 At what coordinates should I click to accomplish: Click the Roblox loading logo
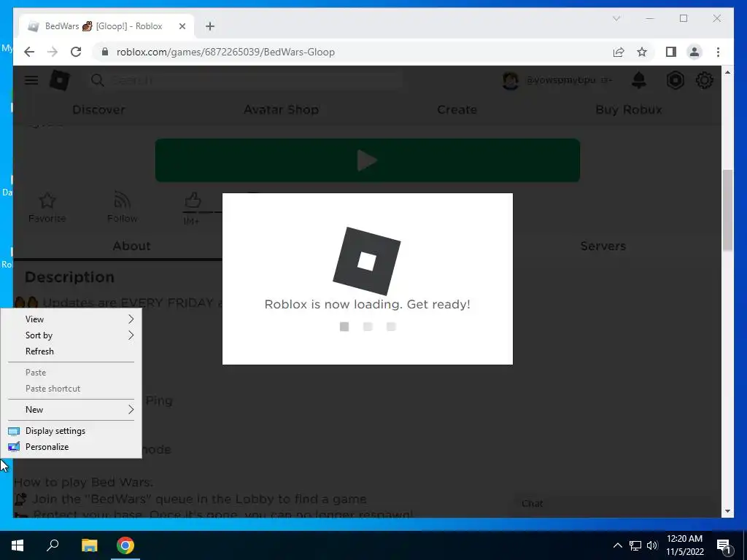[x=366, y=261]
